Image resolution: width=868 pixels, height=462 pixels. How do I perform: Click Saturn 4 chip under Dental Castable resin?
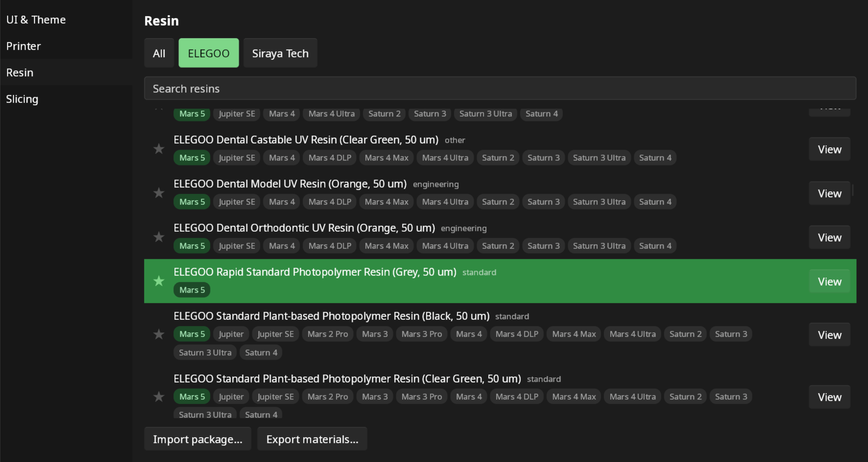tap(655, 158)
